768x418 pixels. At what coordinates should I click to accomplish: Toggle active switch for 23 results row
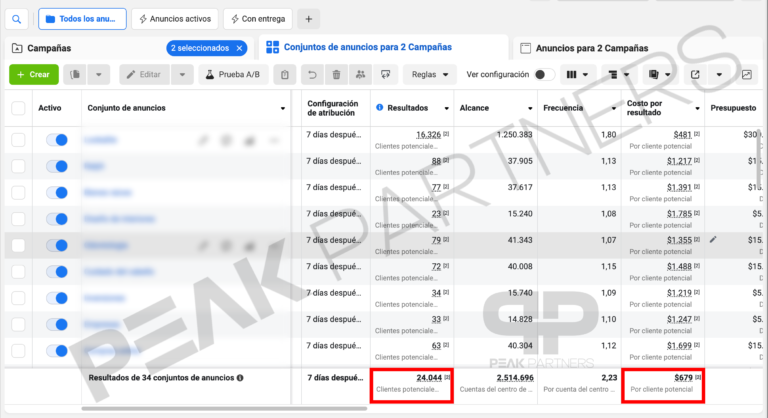coord(57,219)
